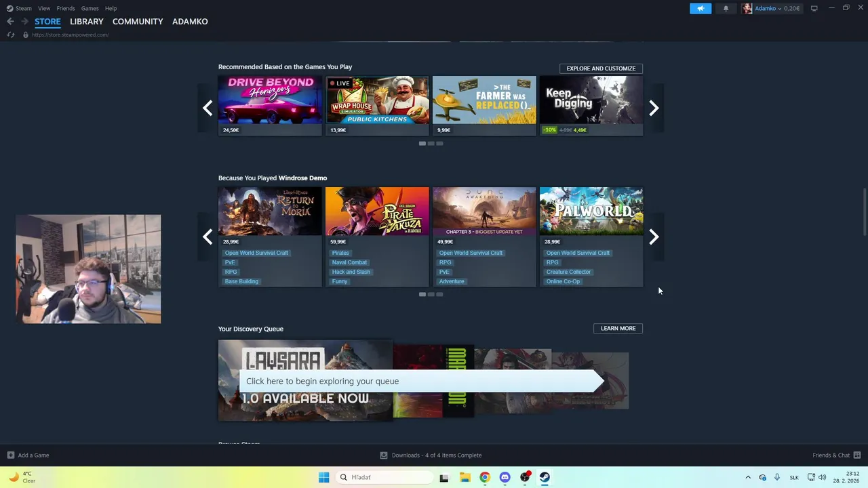The height and width of the screenshot is (488, 868).
Task: Open the weather widget showing 4°C Clear
Action: click(22, 477)
